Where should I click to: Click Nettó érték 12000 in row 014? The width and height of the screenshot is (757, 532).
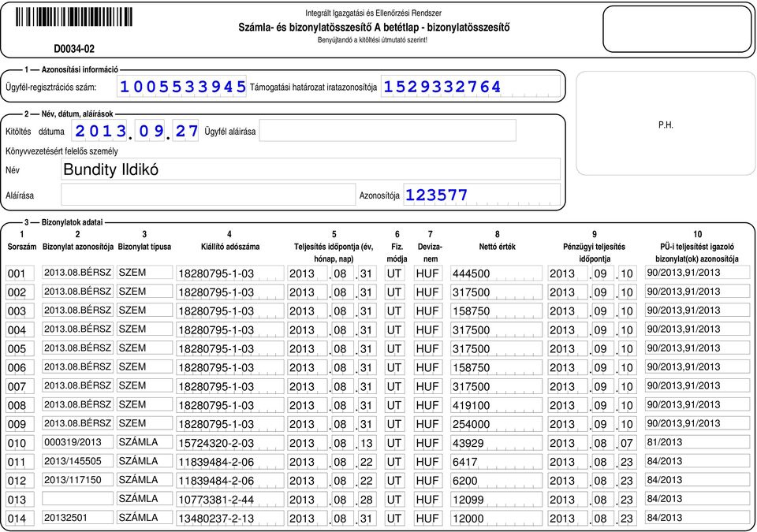pos(496,518)
